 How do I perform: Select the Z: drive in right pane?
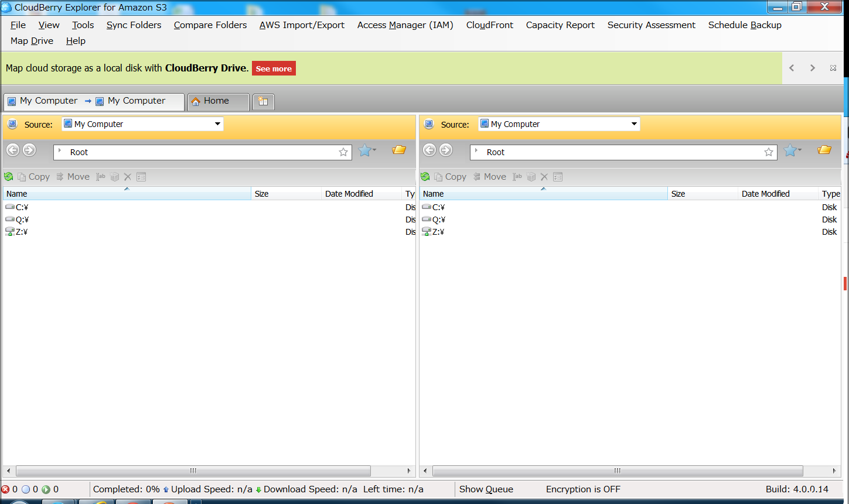438,232
